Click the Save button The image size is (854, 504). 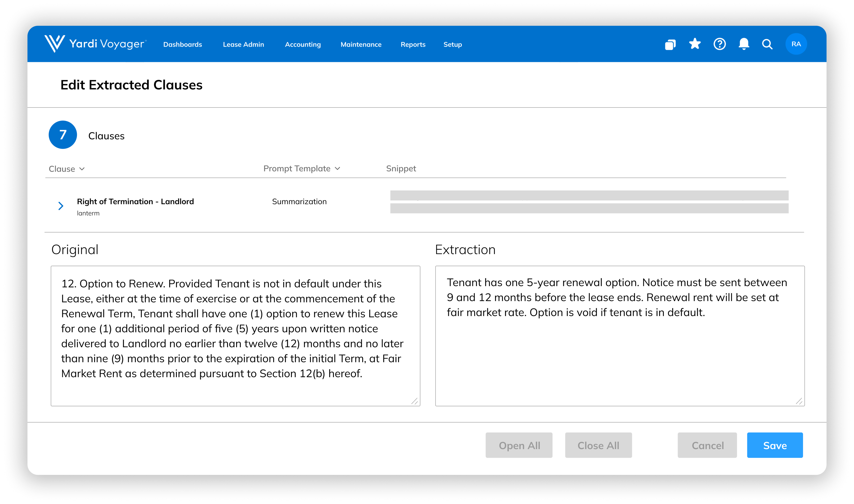click(775, 445)
